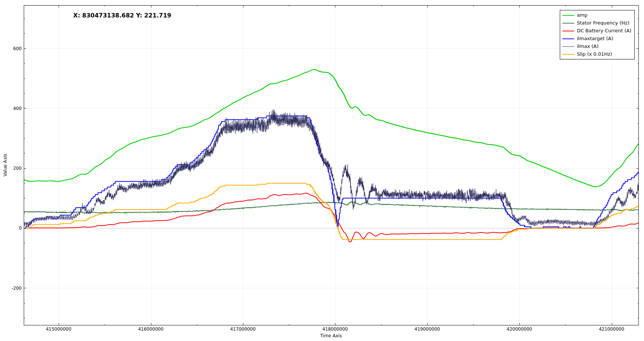Click the 418000000 tick on time axis
This screenshot has width=644, height=341.
tap(335, 329)
